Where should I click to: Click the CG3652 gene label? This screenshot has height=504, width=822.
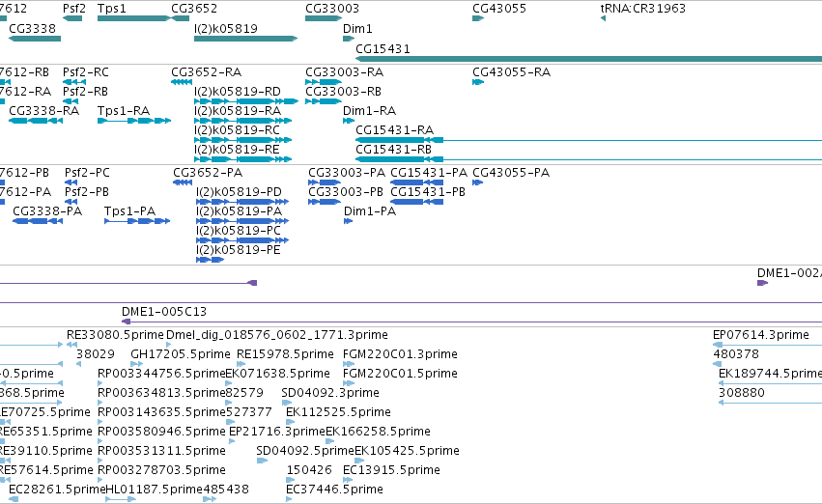(x=194, y=9)
